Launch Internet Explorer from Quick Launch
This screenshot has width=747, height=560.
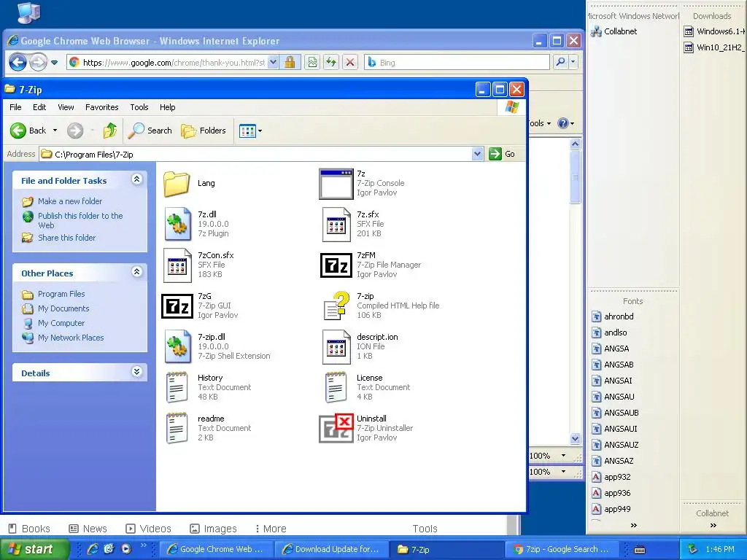(x=93, y=549)
